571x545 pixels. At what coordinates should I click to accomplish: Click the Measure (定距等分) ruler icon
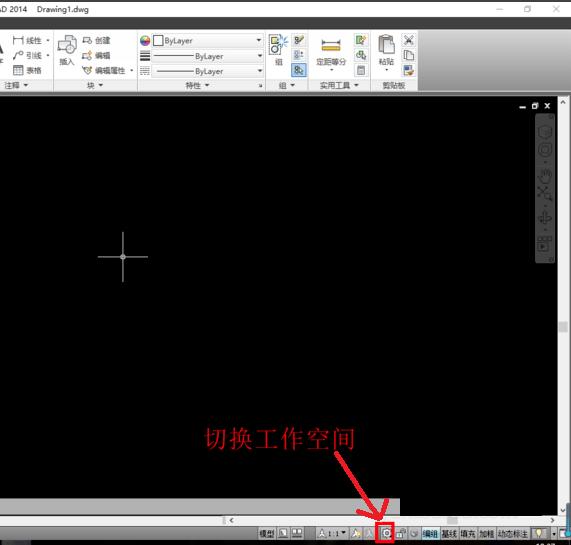[331, 46]
